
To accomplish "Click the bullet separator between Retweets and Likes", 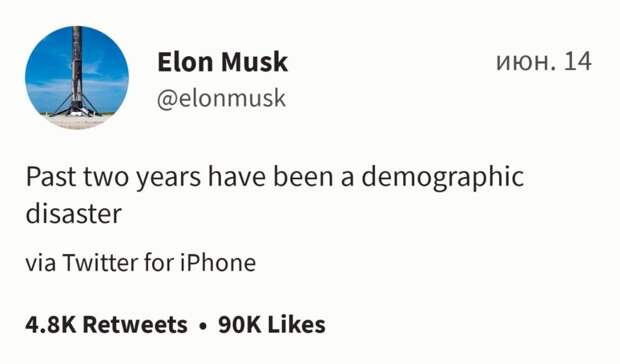I will pos(203,326).
